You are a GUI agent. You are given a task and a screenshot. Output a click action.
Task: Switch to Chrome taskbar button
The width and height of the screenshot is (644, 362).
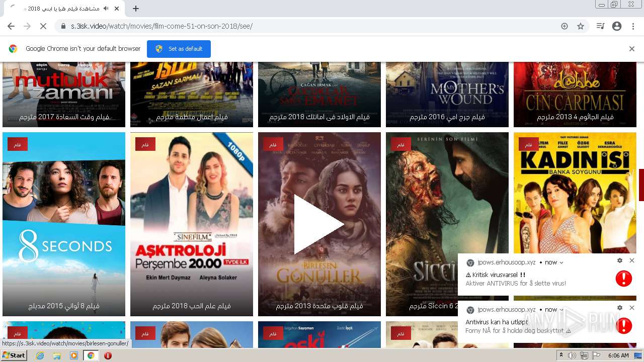[x=91, y=355]
